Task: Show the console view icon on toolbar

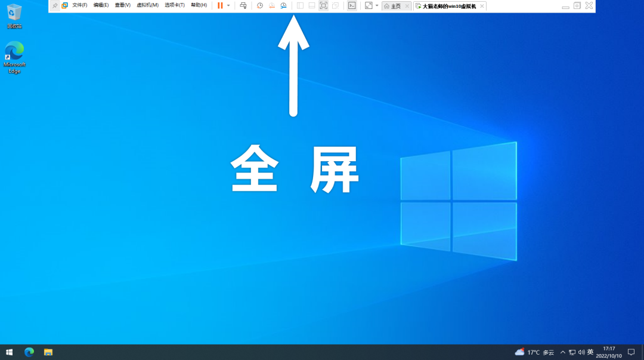Action: [x=352, y=5]
